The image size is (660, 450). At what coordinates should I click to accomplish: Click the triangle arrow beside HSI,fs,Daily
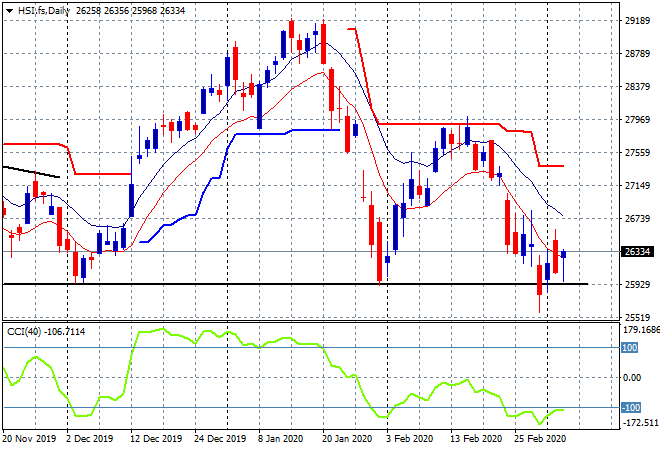click(x=10, y=11)
